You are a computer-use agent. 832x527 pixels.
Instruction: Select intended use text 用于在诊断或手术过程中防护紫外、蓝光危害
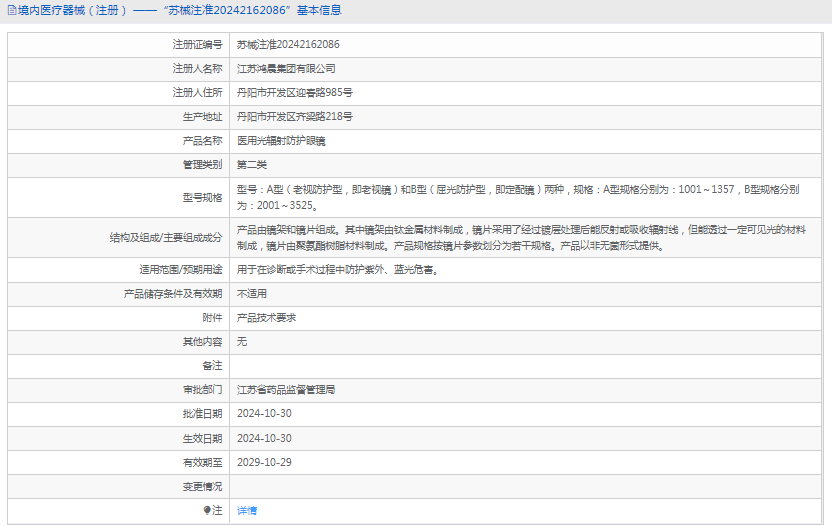click(338, 270)
